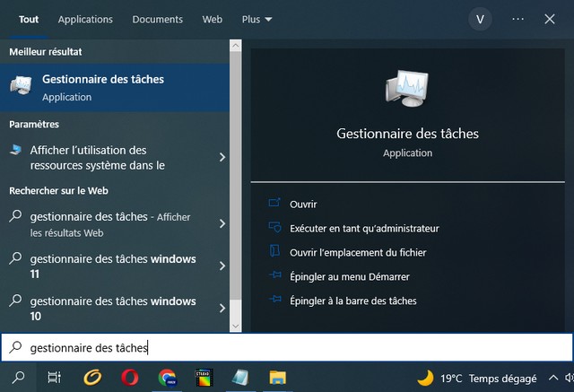Click pin icon beside Épingler au menu Démarrer
The height and width of the screenshot is (392, 574).
275,274
